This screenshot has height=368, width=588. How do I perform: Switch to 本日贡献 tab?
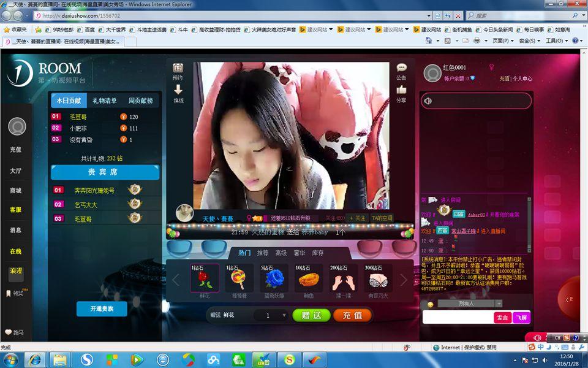pos(69,101)
